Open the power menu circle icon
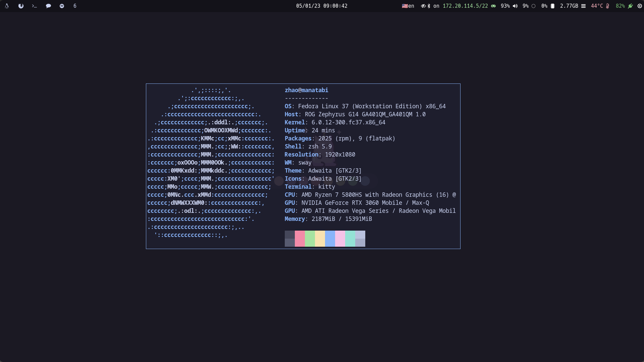644x362 pixels. [640, 6]
